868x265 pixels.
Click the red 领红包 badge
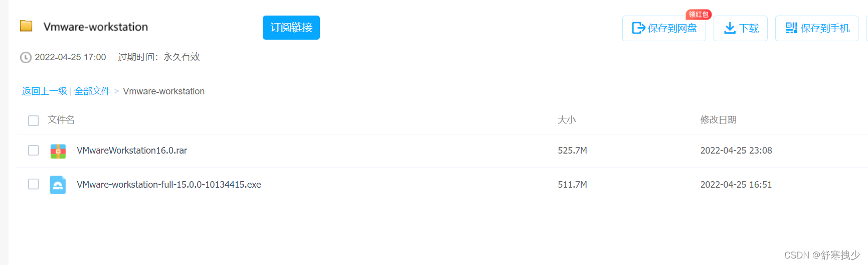click(x=699, y=15)
